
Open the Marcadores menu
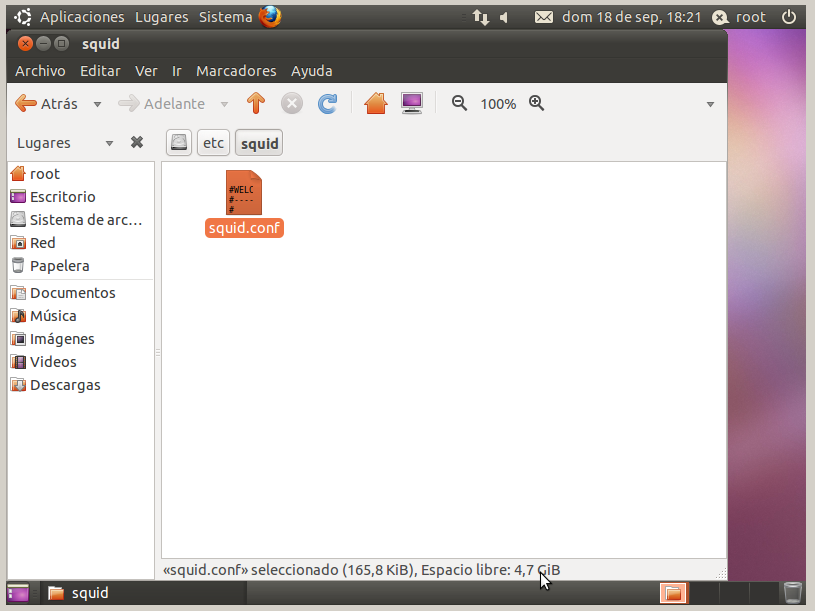[236, 71]
